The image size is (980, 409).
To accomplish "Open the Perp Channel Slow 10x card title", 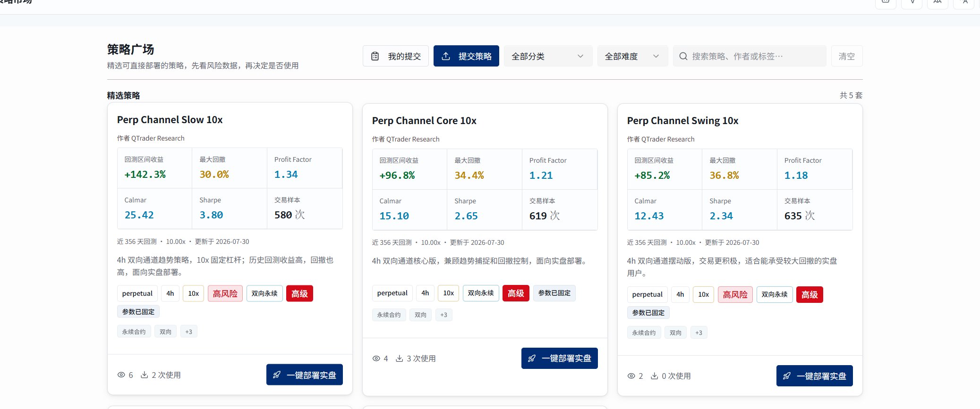I will [x=170, y=120].
